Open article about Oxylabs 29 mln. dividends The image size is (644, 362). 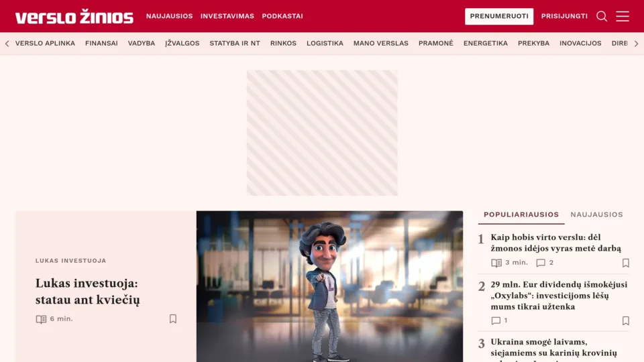pos(559,296)
